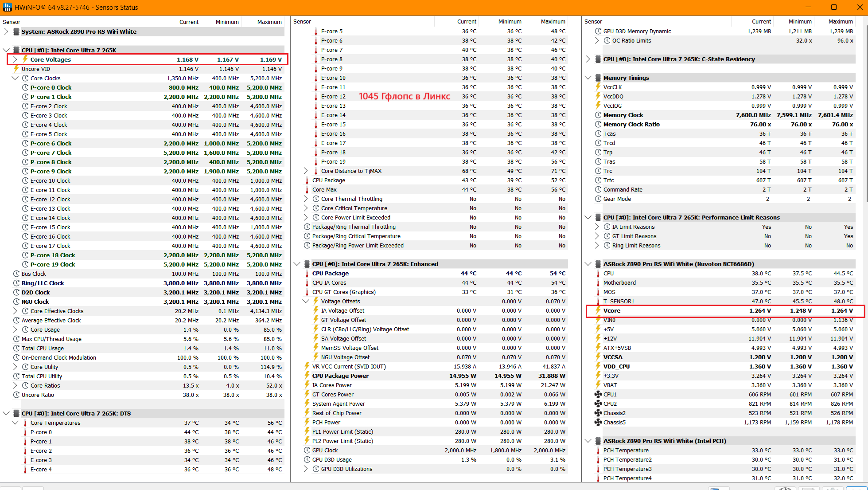Screen dimensions: 868x490
Task: Click the fan icon next to Chassis5
Action: click(x=598, y=422)
